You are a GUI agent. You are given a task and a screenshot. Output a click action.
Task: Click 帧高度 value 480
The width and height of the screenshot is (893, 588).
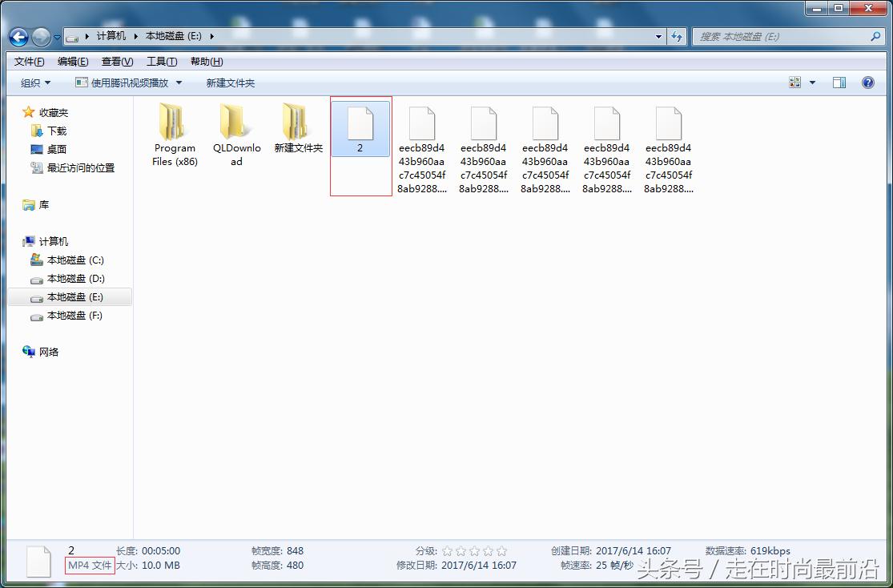tap(295, 566)
